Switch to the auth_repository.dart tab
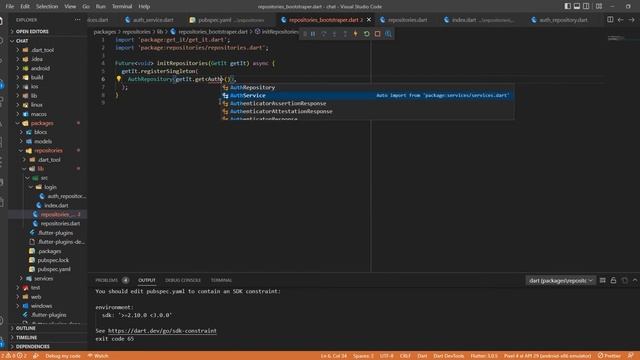 (x=560, y=20)
